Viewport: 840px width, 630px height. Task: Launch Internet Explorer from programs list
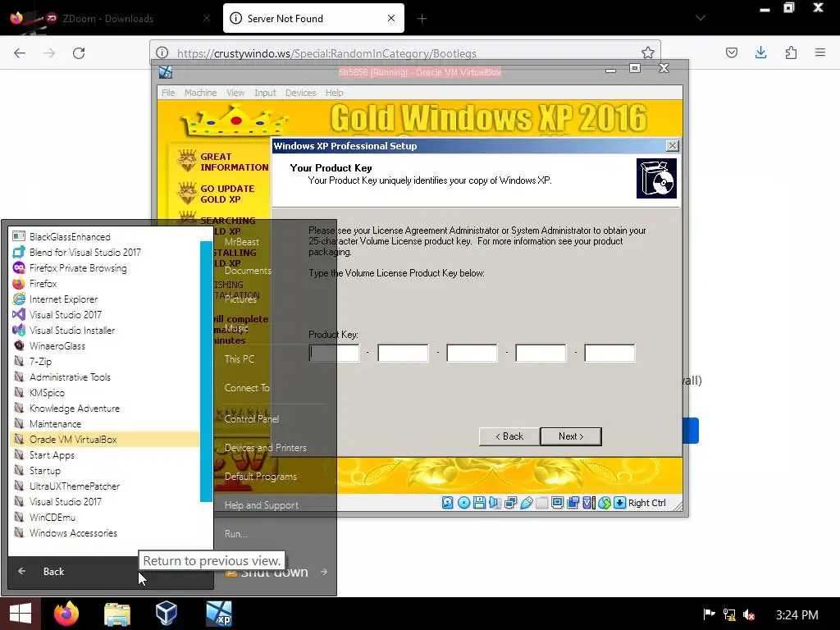(105, 299)
